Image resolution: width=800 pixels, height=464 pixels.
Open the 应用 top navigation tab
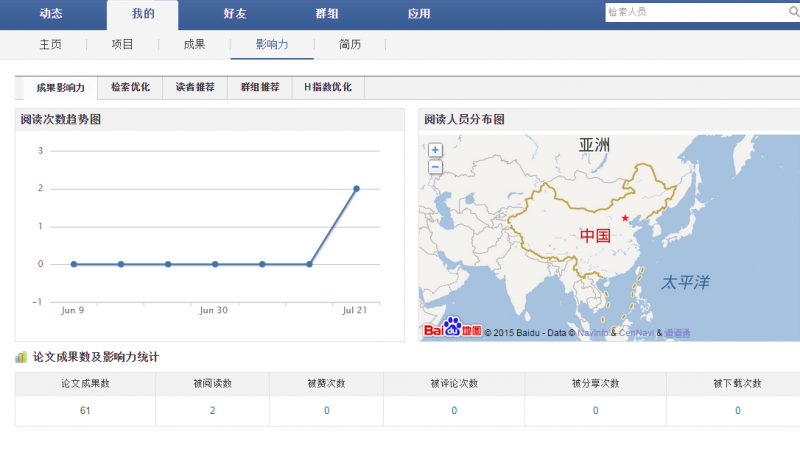point(419,14)
